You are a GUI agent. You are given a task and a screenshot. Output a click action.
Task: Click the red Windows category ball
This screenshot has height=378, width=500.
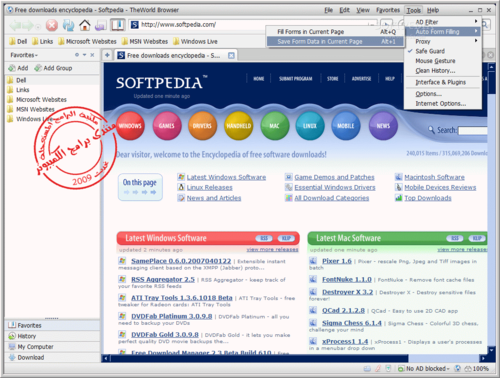pos(130,126)
